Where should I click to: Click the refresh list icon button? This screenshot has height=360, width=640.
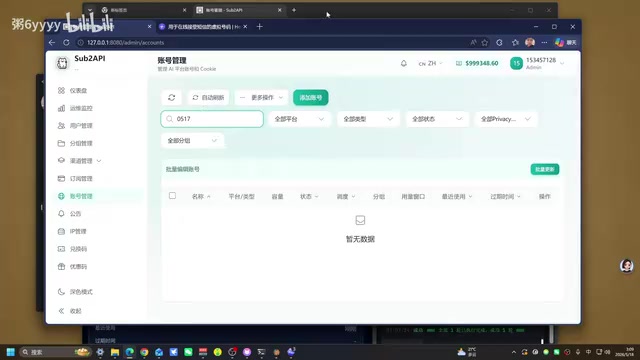tap(171, 98)
